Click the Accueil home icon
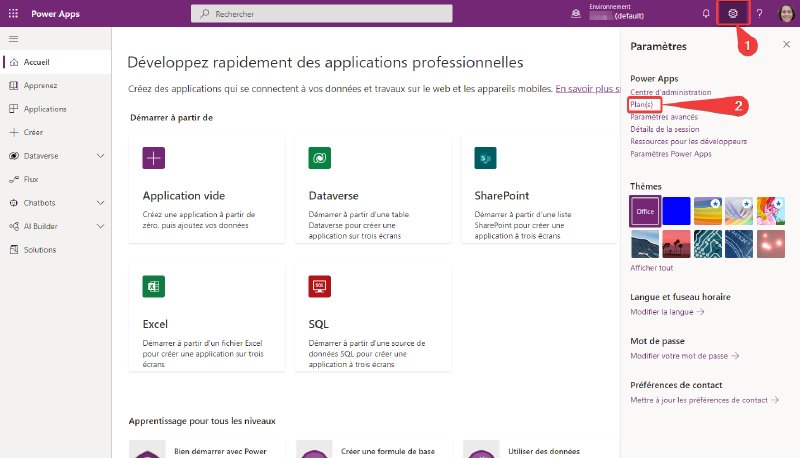 [14, 62]
